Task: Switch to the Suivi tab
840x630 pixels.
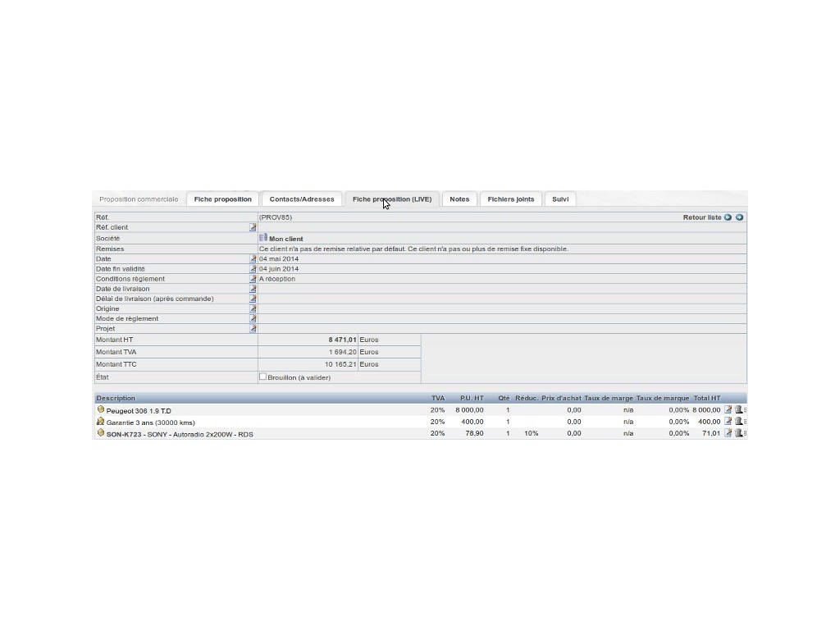Action: pyautogui.click(x=560, y=199)
